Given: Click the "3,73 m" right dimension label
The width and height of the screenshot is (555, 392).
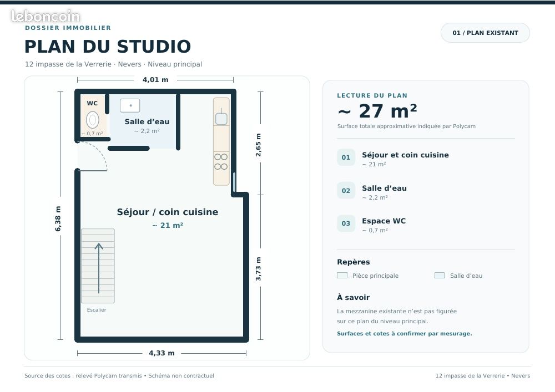Looking at the screenshot, I should point(259,269).
